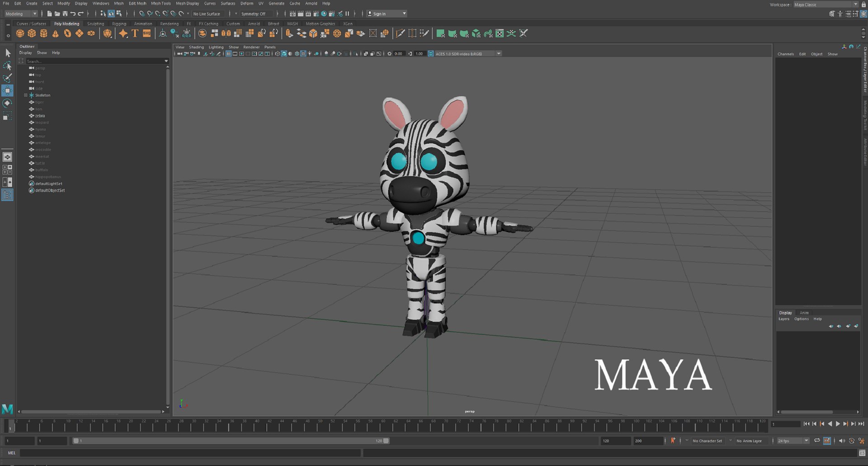Click the range slider end handle
868x466 pixels.
(x=386, y=441)
